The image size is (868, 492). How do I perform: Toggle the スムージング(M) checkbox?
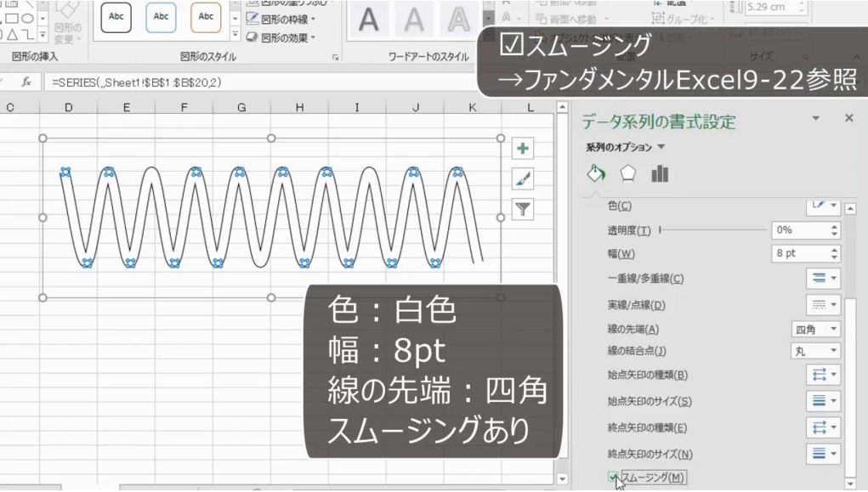pos(613,477)
